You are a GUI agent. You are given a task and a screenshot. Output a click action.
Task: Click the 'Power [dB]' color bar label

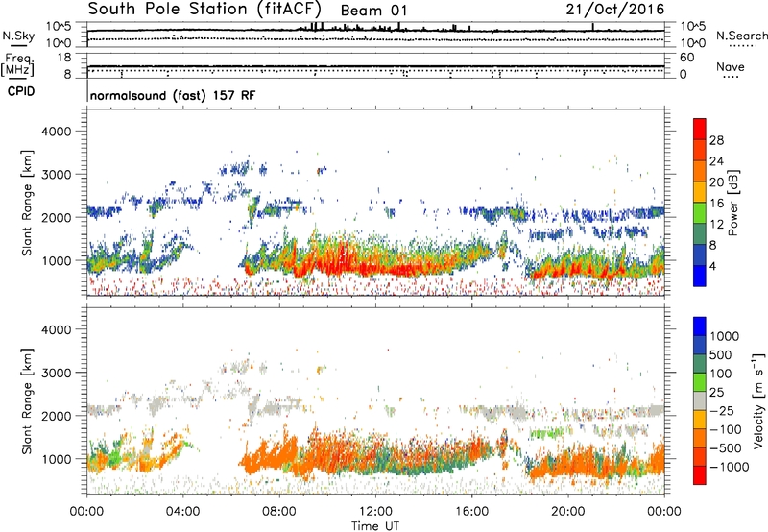(x=732, y=203)
